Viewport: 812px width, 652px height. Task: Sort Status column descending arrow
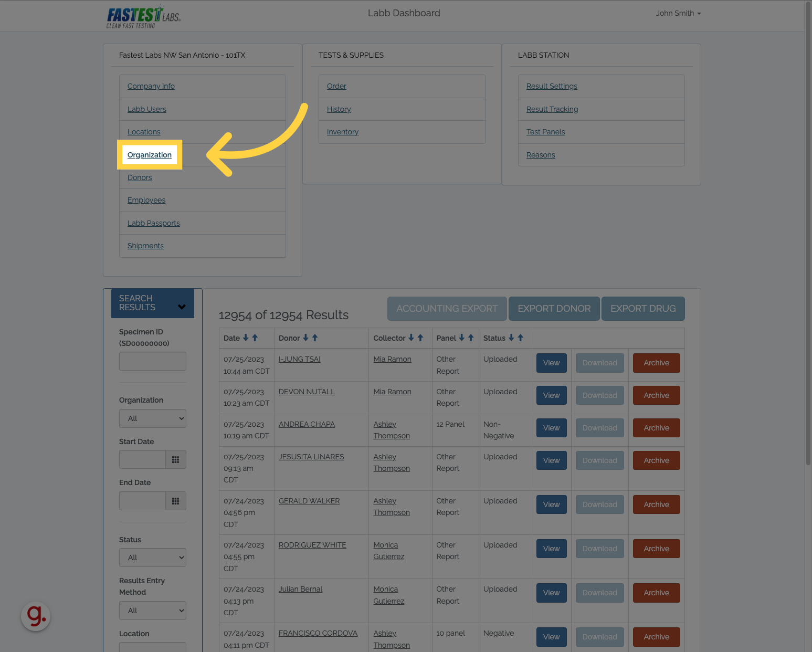pyautogui.click(x=511, y=338)
